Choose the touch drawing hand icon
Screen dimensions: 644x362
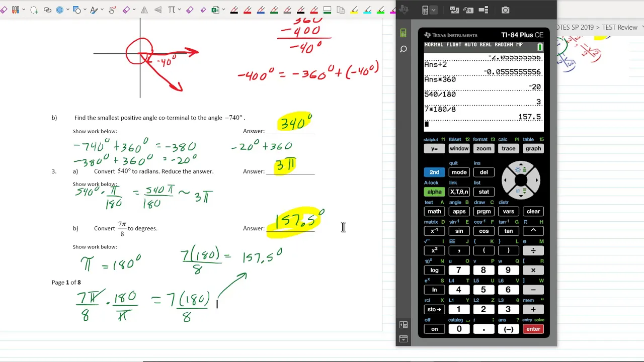tap(112, 10)
